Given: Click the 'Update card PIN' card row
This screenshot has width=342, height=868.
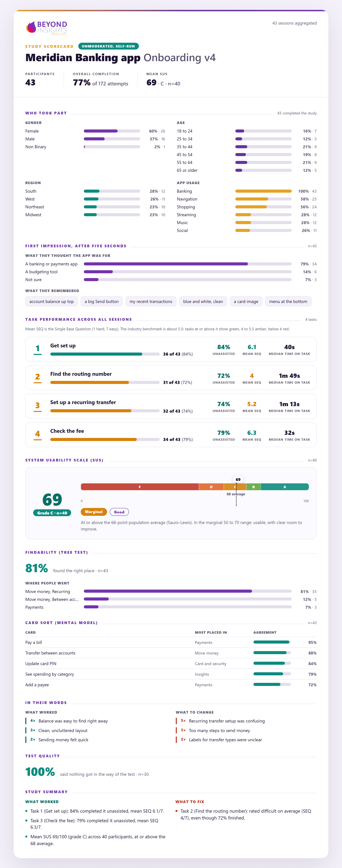Looking at the screenshot, I should tap(171, 663).
